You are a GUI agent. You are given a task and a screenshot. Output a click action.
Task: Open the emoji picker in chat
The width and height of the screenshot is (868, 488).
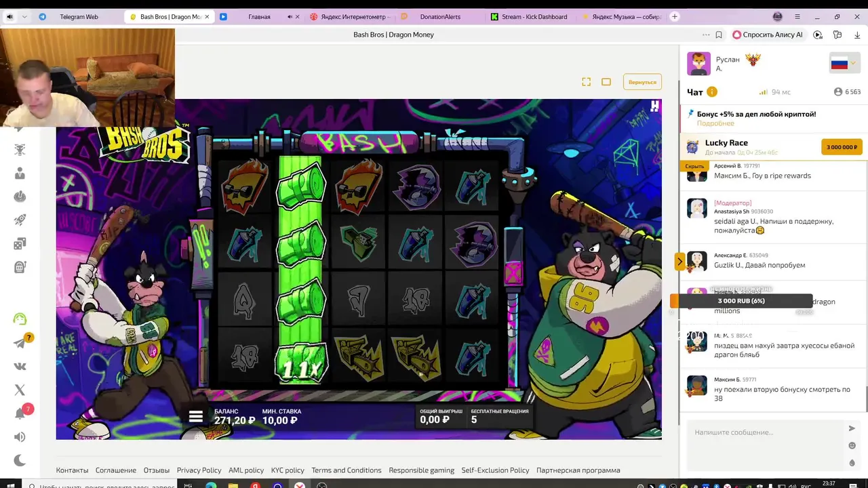(x=852, y=445)
